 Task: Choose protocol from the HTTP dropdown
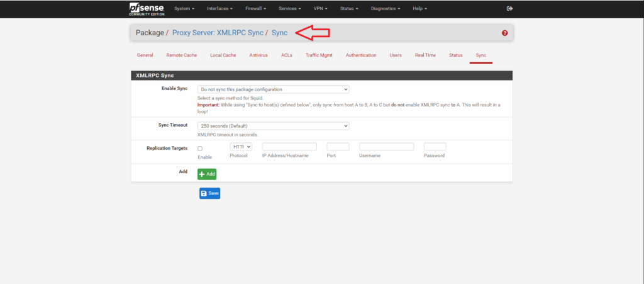tap(240, 147)
